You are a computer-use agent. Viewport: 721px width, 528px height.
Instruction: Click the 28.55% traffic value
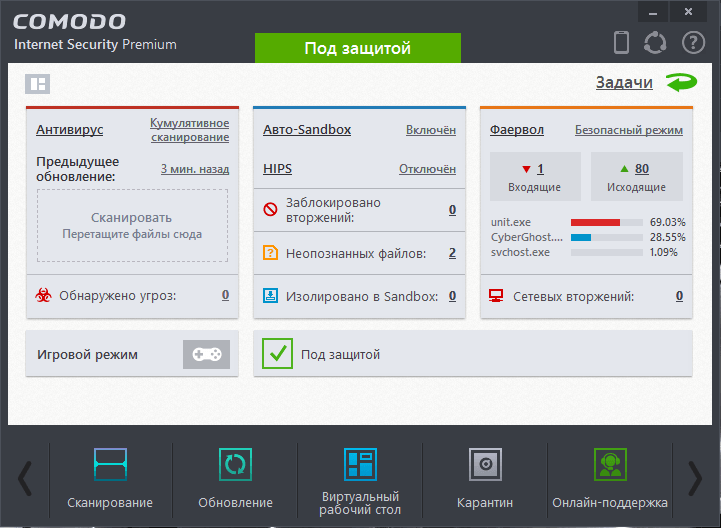(668, 237)
